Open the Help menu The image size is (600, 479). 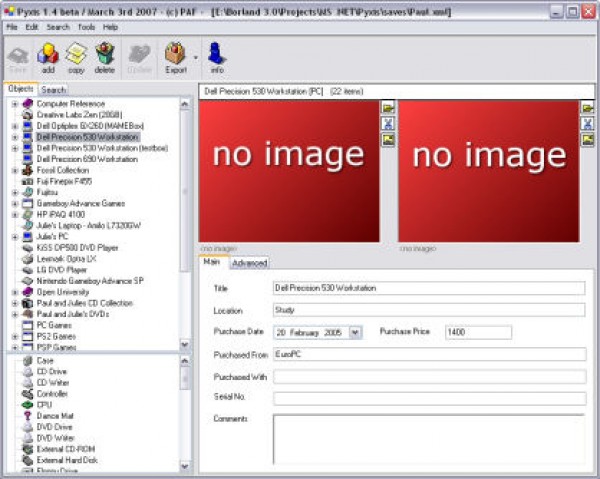click(110, 27)
